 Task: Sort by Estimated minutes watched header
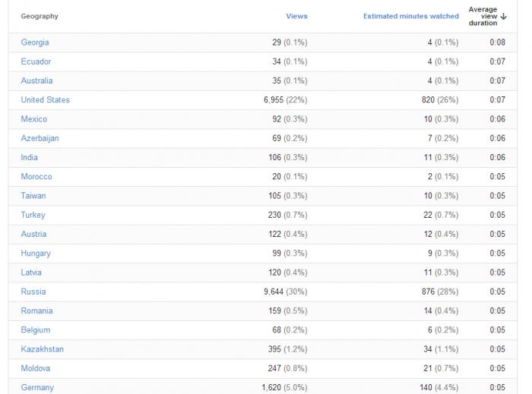tap(411, 16)
